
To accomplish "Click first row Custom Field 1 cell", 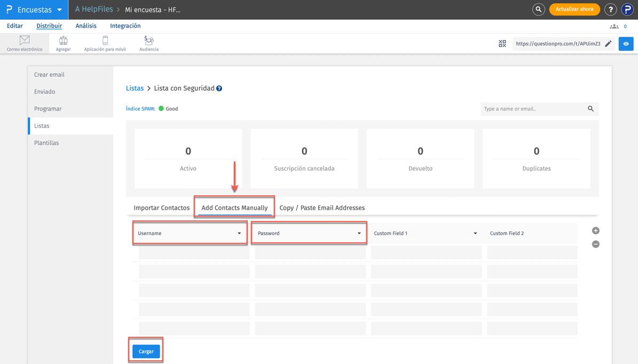I will 427,252.
